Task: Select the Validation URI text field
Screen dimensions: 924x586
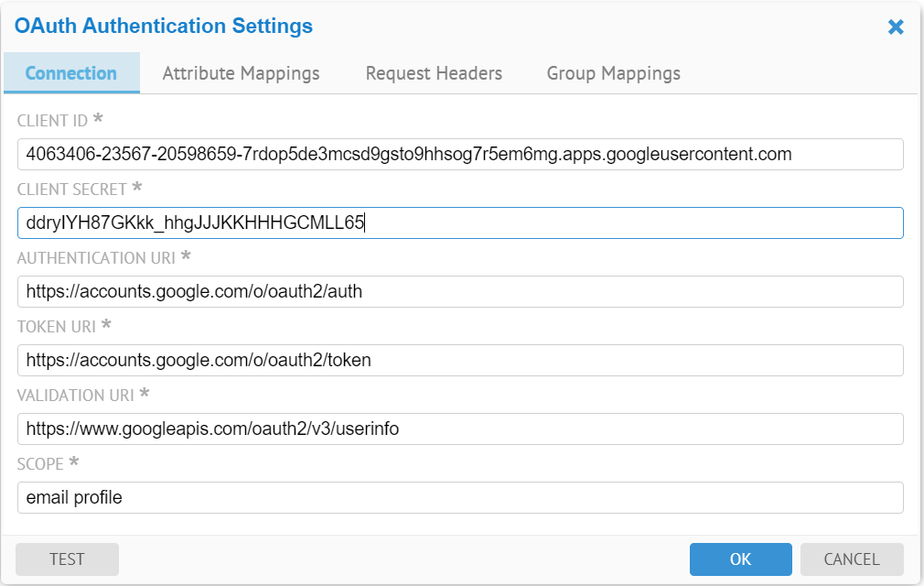Action: (x=459, y=429)
